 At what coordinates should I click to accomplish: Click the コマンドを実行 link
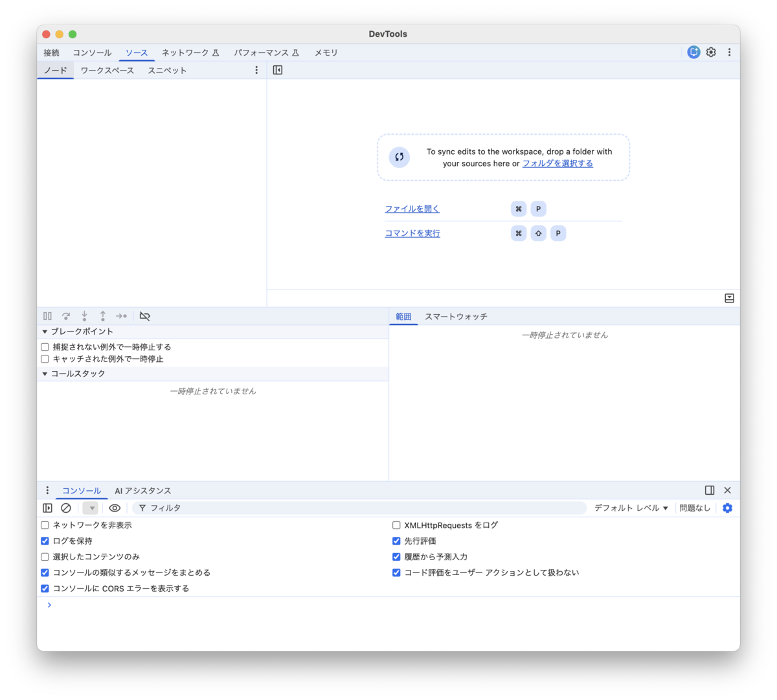[412, 233]
